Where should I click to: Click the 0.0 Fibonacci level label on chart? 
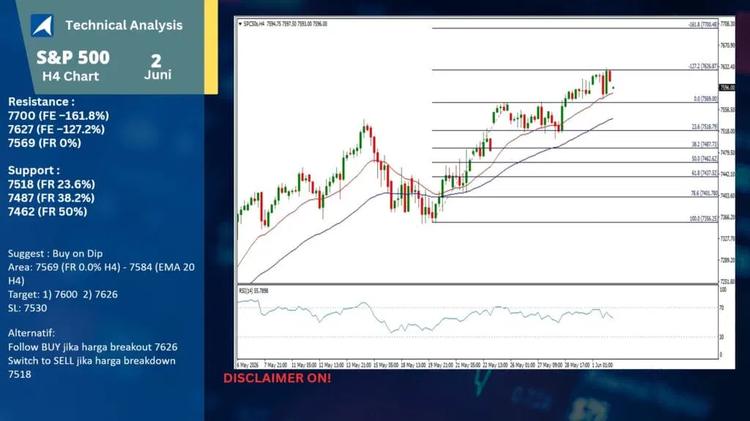[706, 99]
